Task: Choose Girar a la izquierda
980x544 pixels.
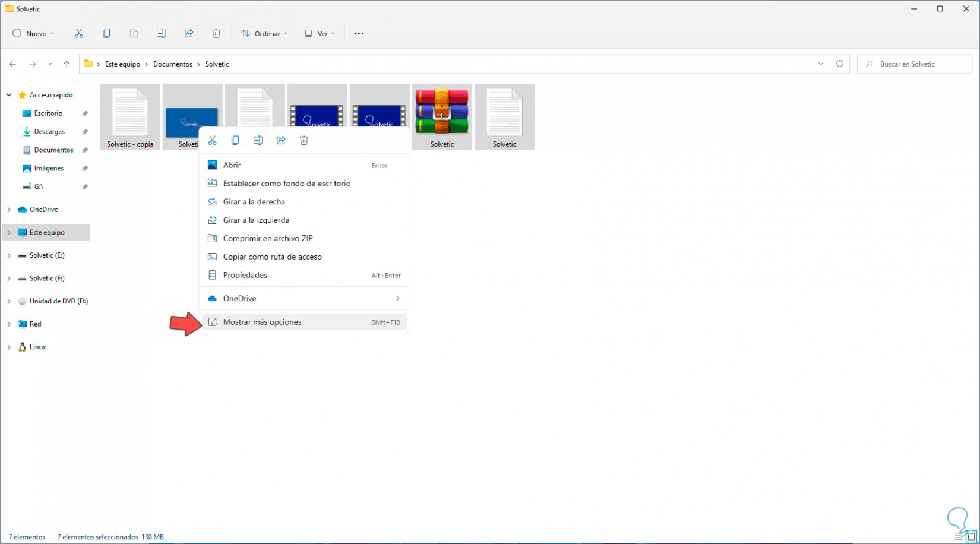Action: click(304, 220)
